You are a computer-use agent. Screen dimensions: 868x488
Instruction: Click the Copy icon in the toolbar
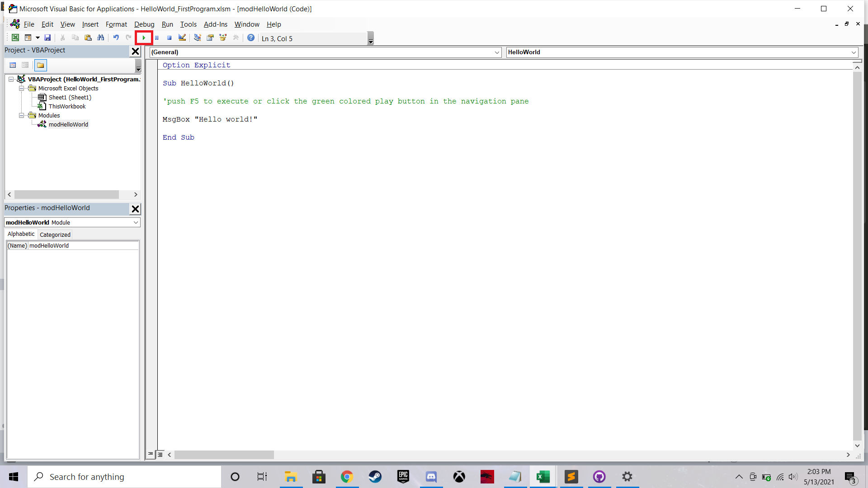pos(75,38)
